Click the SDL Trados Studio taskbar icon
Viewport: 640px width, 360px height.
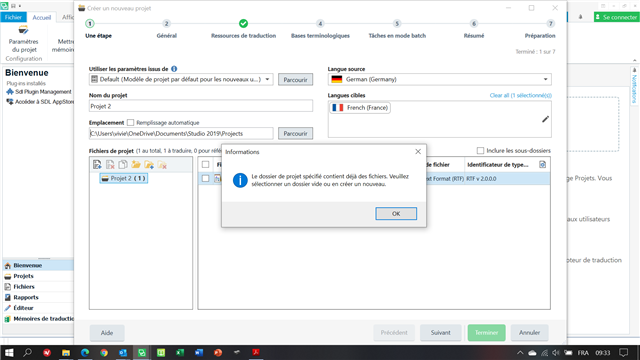click(x=142, y=353)
